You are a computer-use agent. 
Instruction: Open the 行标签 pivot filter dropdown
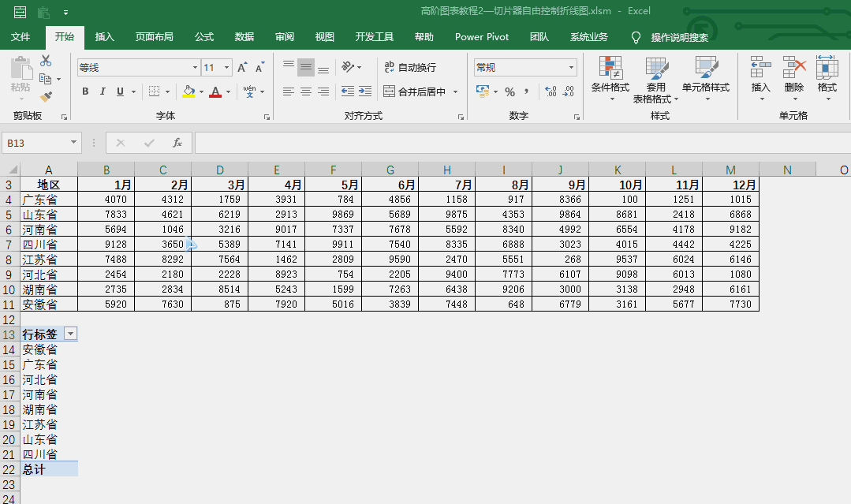coord(70,334)
